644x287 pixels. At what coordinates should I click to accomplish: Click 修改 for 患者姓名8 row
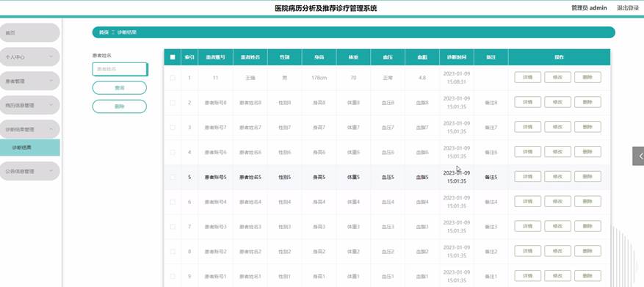click(x=557, y=102)
